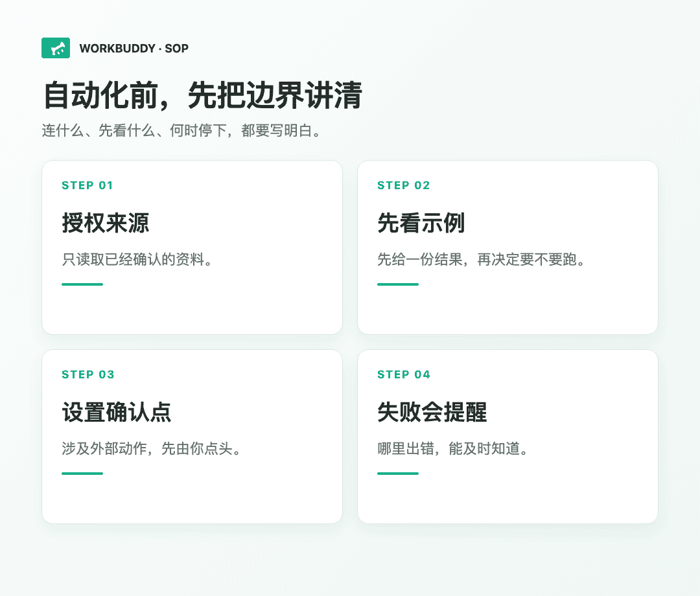Click the STEP 01 label
Viewport: 700px width, 596px height.
point(87,185)
